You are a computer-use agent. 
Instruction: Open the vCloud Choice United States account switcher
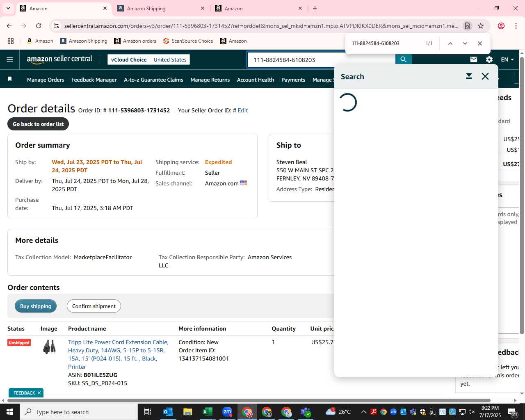coord(148,59)
